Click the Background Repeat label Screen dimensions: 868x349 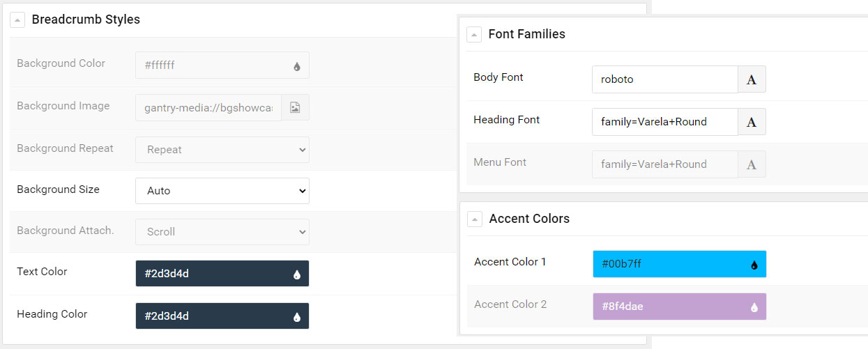pos(66,148)
